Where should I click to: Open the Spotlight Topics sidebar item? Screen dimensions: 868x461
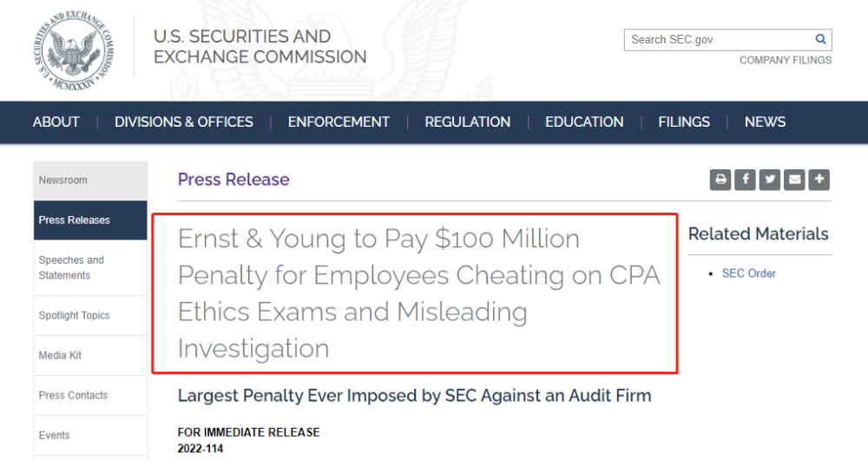(x=74, y=315)
